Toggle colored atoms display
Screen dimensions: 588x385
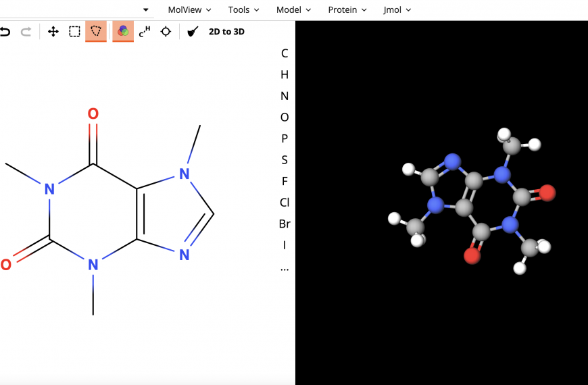[x=123, y=31]
